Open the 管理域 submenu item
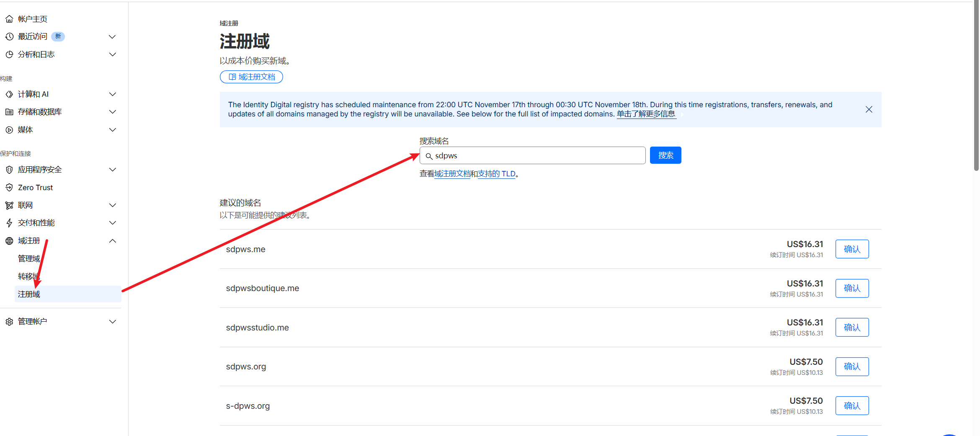 point(29,258)
